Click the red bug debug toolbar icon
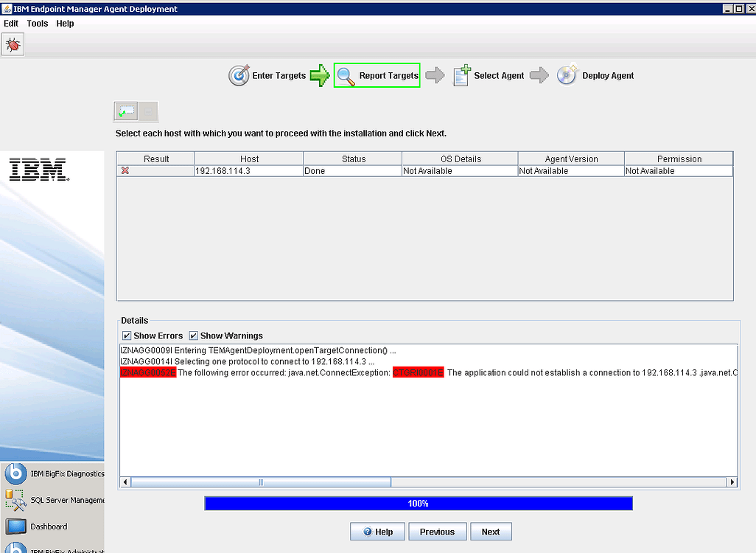This screenshot has height=553, width=756. click(13, 45)
